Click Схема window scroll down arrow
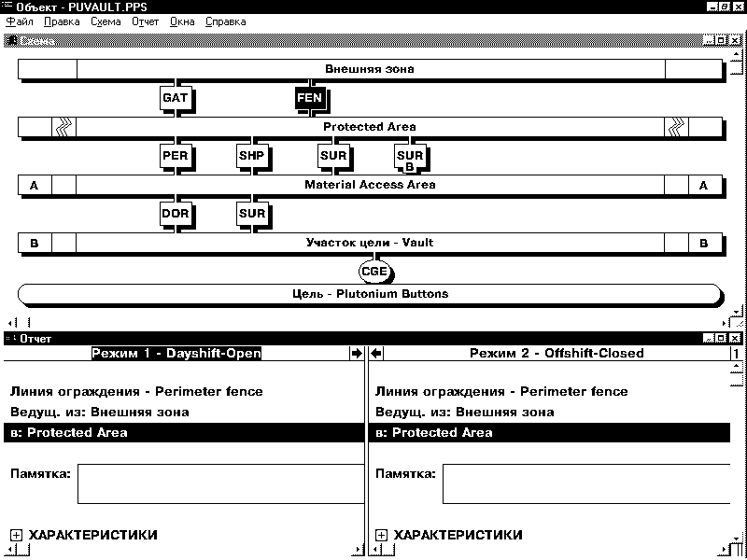Viewport: 747px width, 560px height. tap(737, 313)
